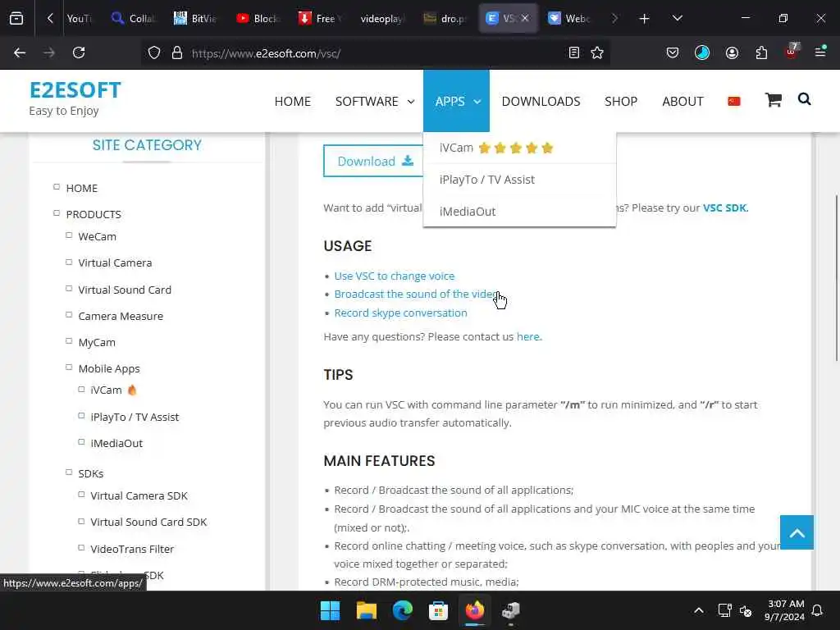Open the shopping cart
Image resolution: width=840 pixels, height=630 pixels.
[773, 99]
